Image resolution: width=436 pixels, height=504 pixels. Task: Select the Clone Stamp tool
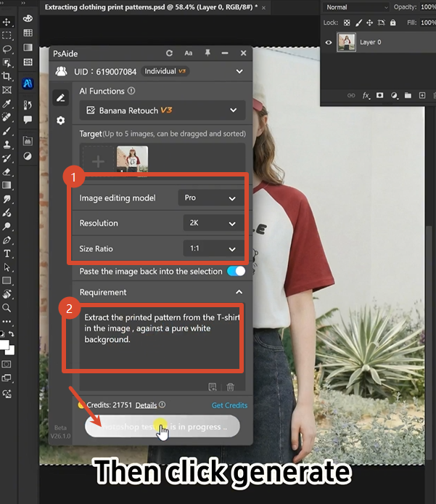(7, 145)
